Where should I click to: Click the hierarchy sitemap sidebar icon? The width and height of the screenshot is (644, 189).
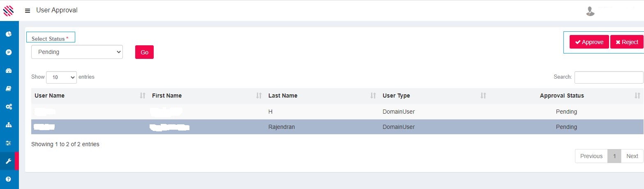[9, 125]
